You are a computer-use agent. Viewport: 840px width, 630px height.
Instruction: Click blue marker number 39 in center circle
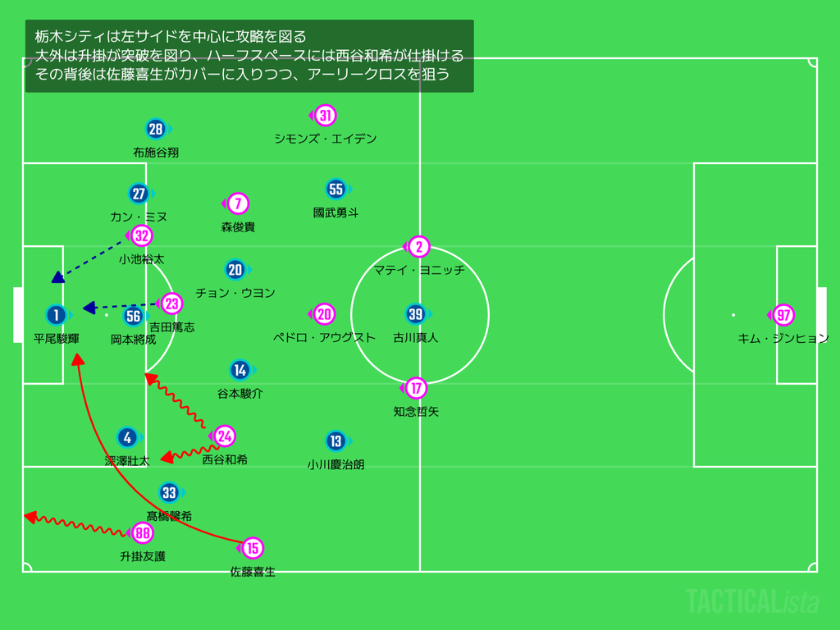[416, 314]
